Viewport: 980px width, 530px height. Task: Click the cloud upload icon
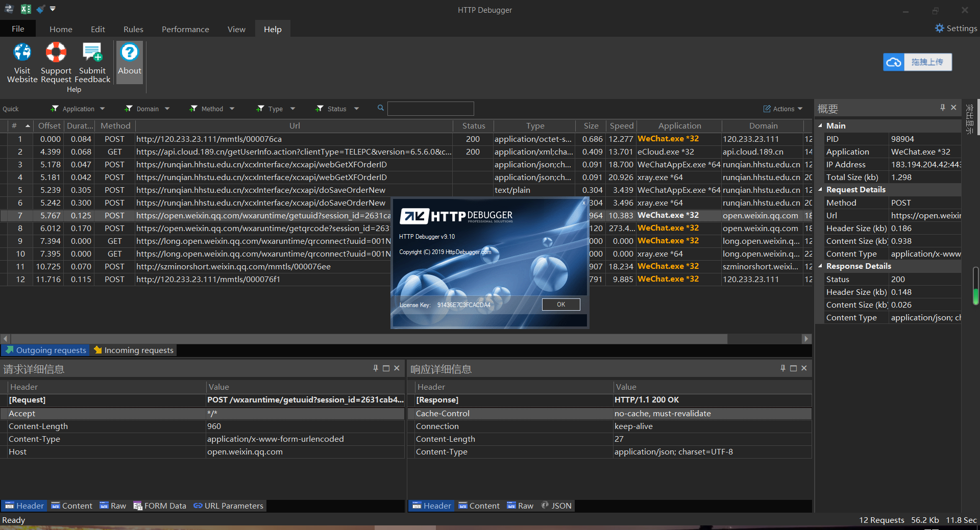pos(894,62)
